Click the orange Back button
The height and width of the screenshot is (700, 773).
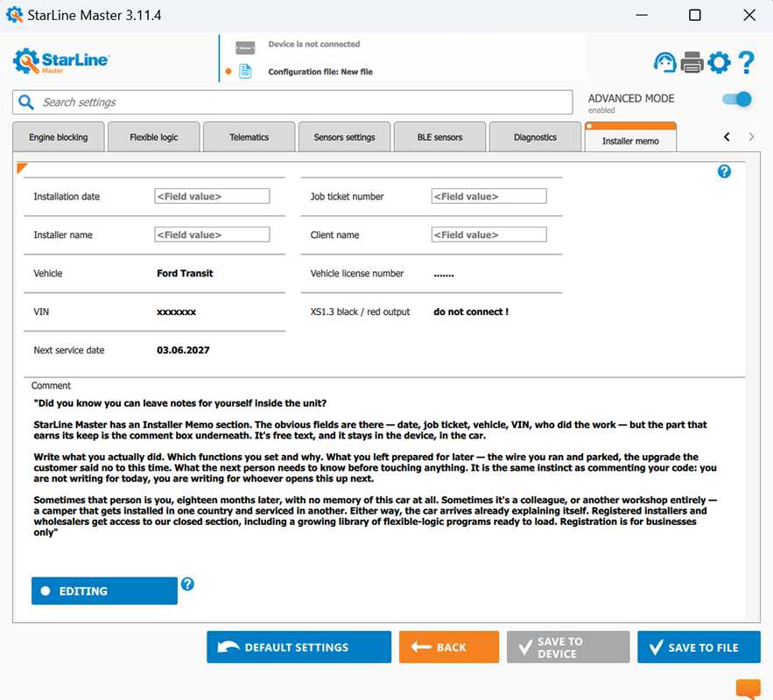(449, 647)
